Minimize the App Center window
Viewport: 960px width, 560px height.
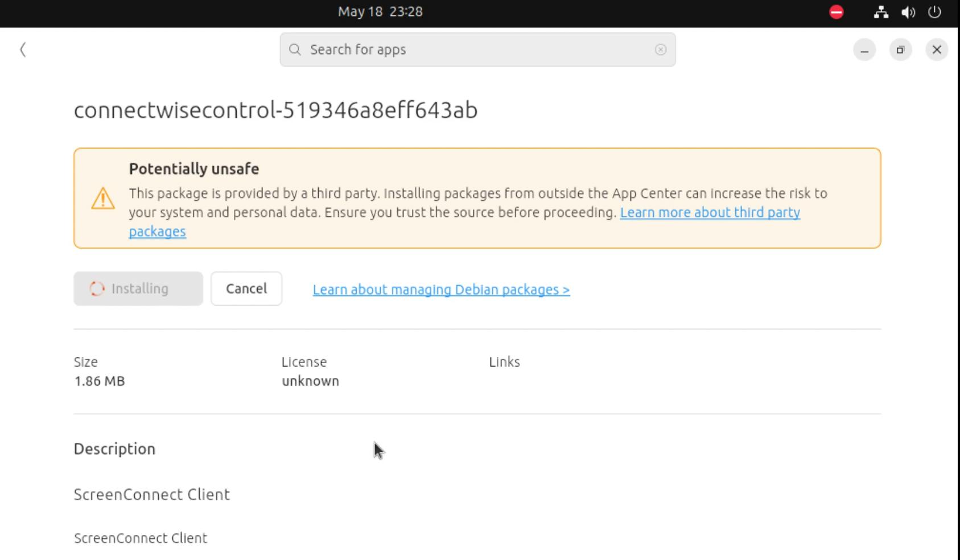(x=864, y=50)
